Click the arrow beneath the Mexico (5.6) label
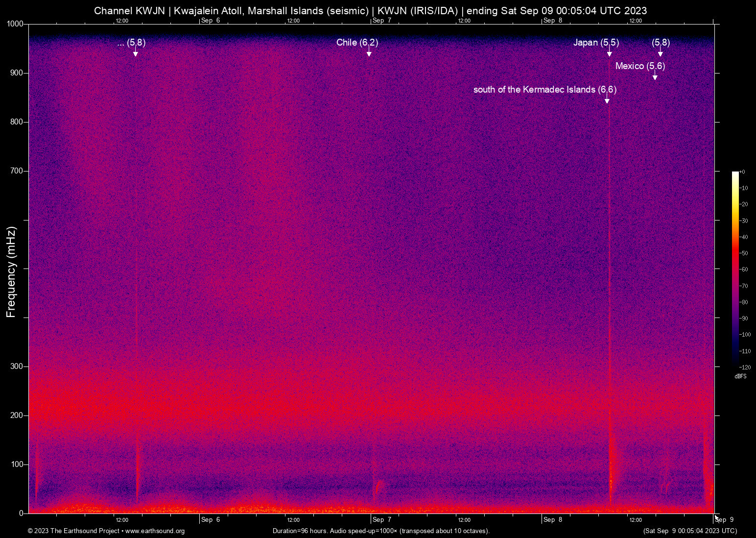Viewport: 756px width, 538px height. click(655, 76)
